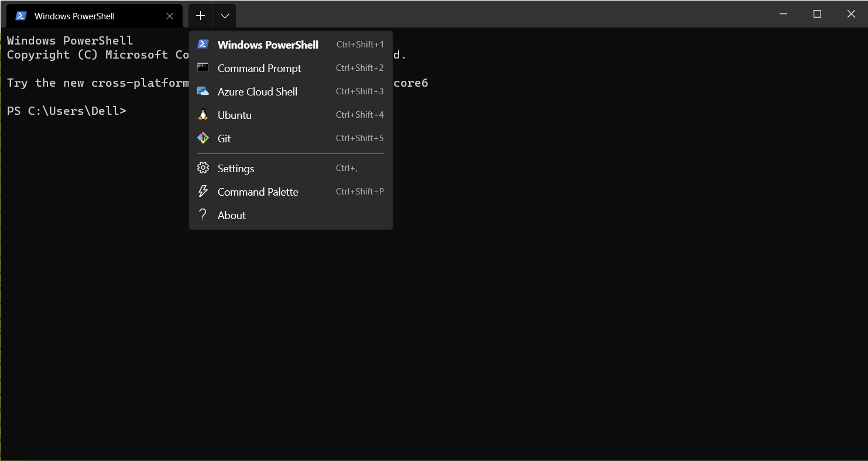Click the Command Palette lightning icon
The image size is (868, 461).
coord(203,191)
